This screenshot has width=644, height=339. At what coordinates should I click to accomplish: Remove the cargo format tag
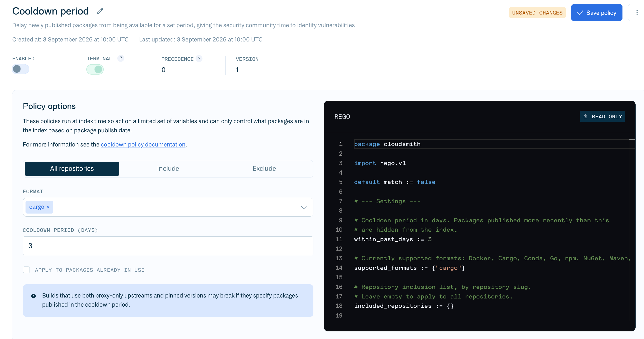(48, 207)
